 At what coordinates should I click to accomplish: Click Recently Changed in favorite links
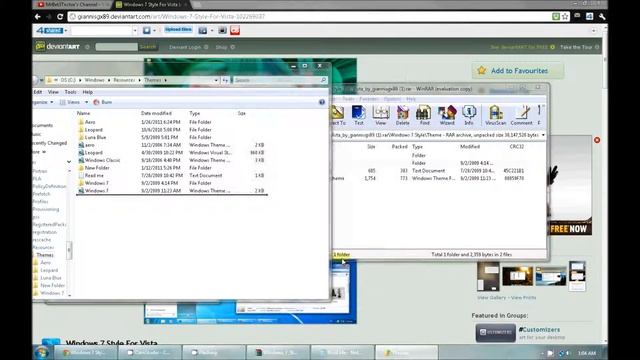pyautogui.click(x=50, y=143)
